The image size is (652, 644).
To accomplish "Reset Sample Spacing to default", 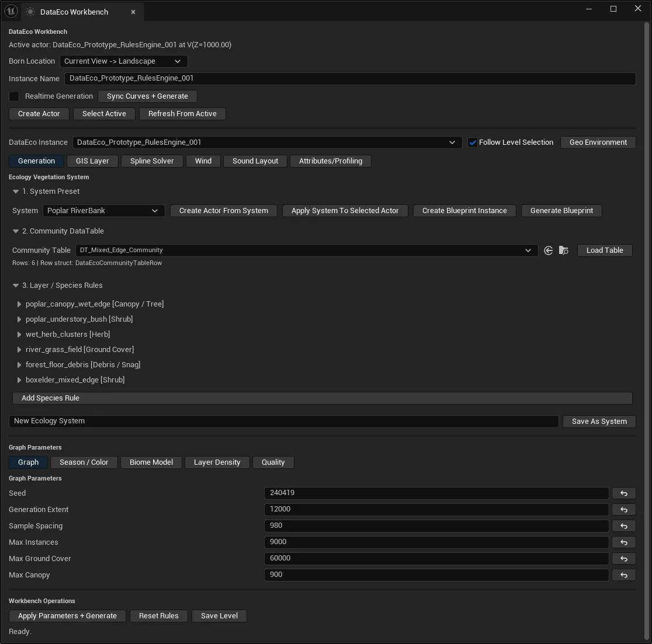I will [624, 526].
